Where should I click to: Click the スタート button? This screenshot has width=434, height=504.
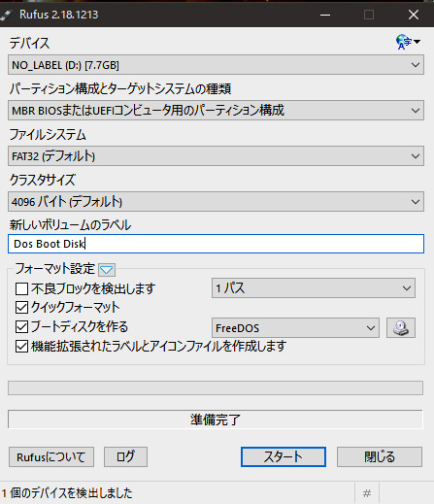(284, 456)
